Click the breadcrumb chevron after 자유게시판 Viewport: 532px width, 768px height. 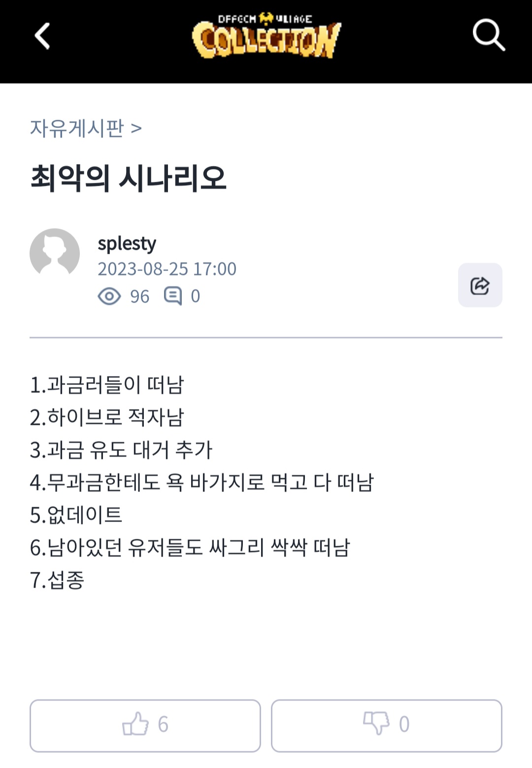pyautogui.click(x=136, y=129)
